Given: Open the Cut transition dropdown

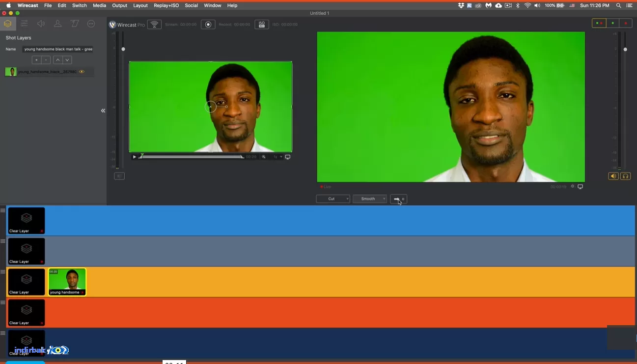Looking at the screenshot, I should pos(333,199).
